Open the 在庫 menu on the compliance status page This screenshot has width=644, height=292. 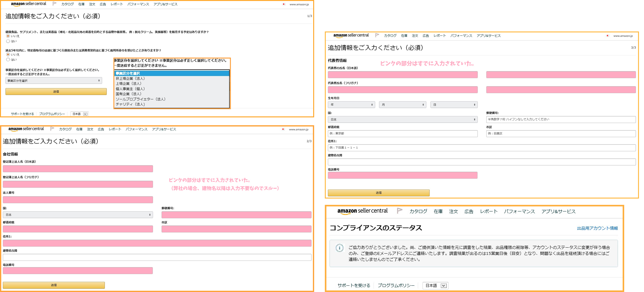point(438,211)
